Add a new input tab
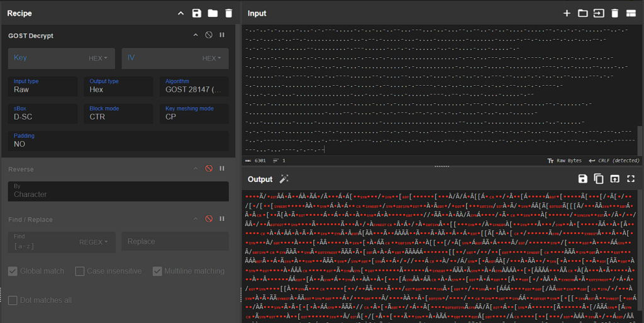Screen dimensions: 644x323 point(567,13)
